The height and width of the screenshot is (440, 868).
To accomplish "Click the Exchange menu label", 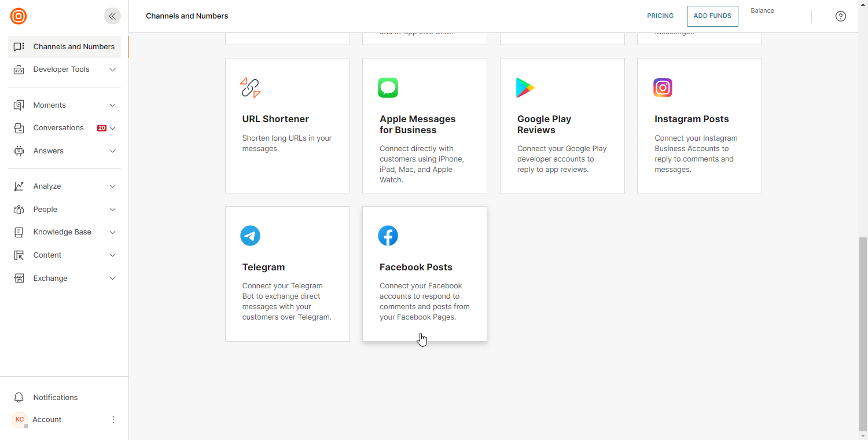I will 50,278.
